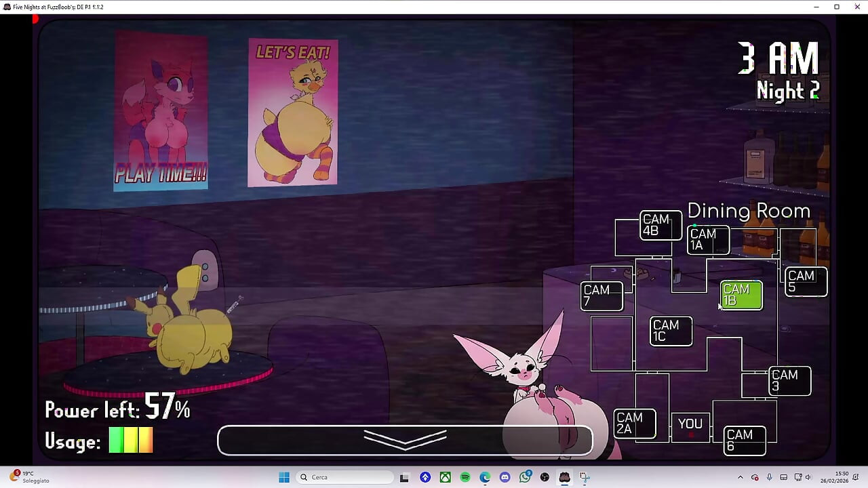868x488 pixels.
Task: Open the blue arrow app in the taskbar
Action: (425, 477)
